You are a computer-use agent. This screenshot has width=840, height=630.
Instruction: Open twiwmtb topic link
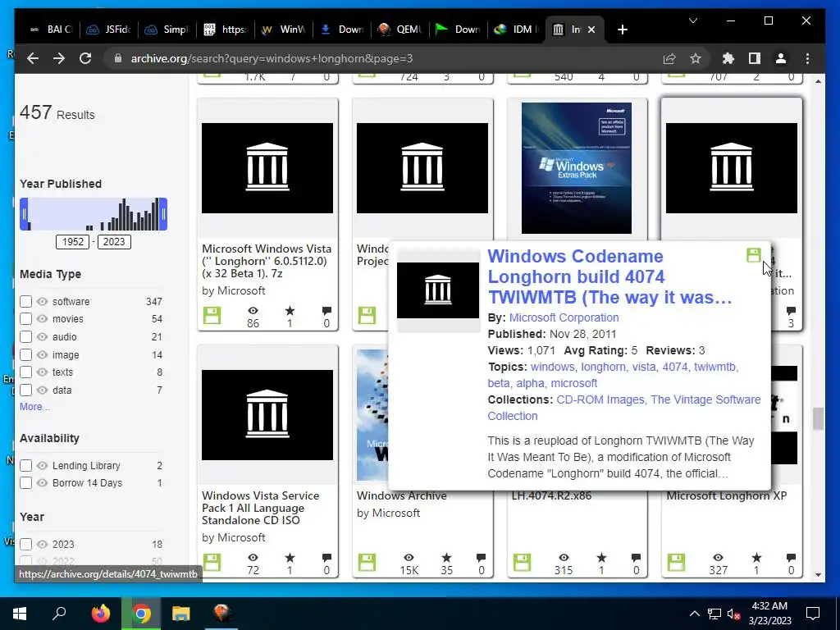click(x=715, y=367)
